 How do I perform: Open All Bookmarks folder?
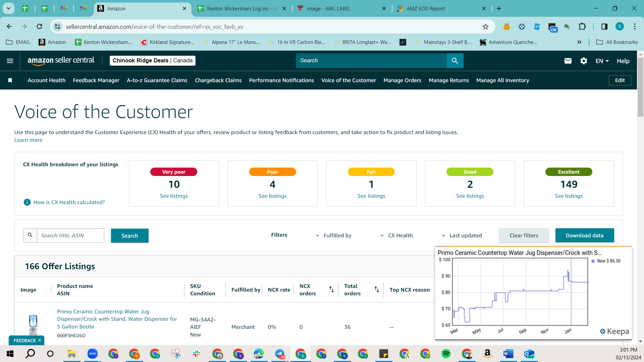pos(617,42)
